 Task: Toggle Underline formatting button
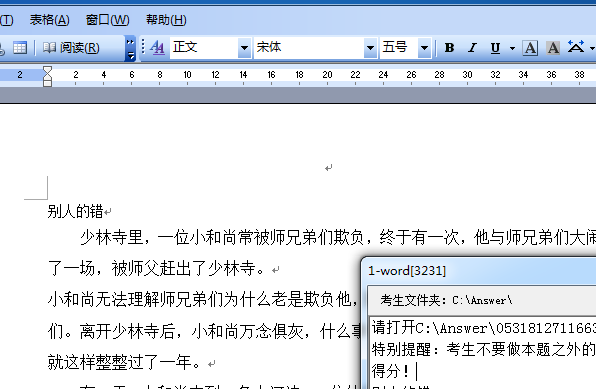(x=495, y=48)
